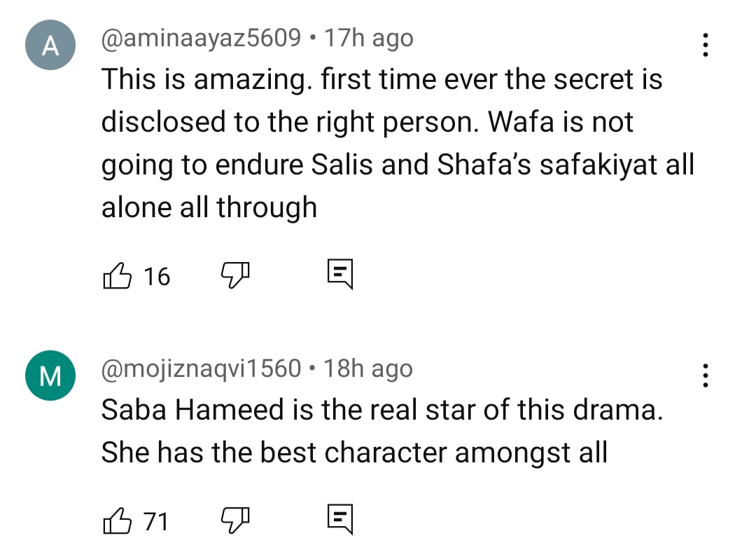Screen dimensions: 756x559
Task: Click the '17h ago' timestamp
Action: pyautogui.click(x=369, y=38)
